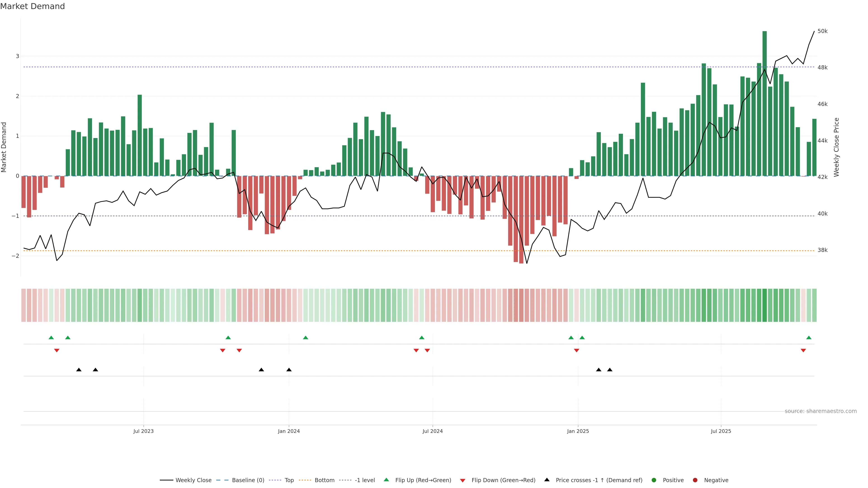The height and width of the screenshot is (488, 868).
Task: Click the leftmost red flip-down triangle marker
Action: coord(57,351)
